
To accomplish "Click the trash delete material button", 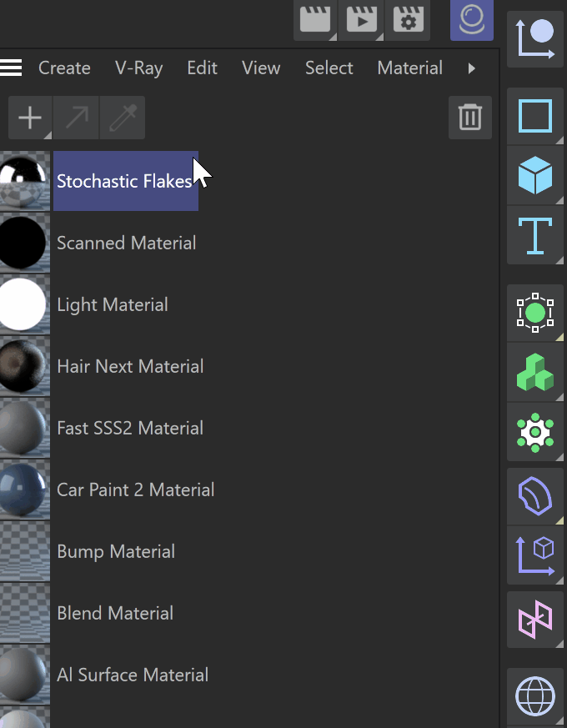I will (x=470, y=118).
